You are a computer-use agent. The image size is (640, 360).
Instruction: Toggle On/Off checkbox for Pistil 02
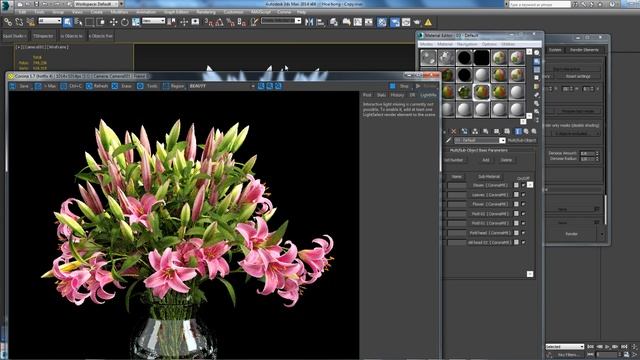coord(523,223)
